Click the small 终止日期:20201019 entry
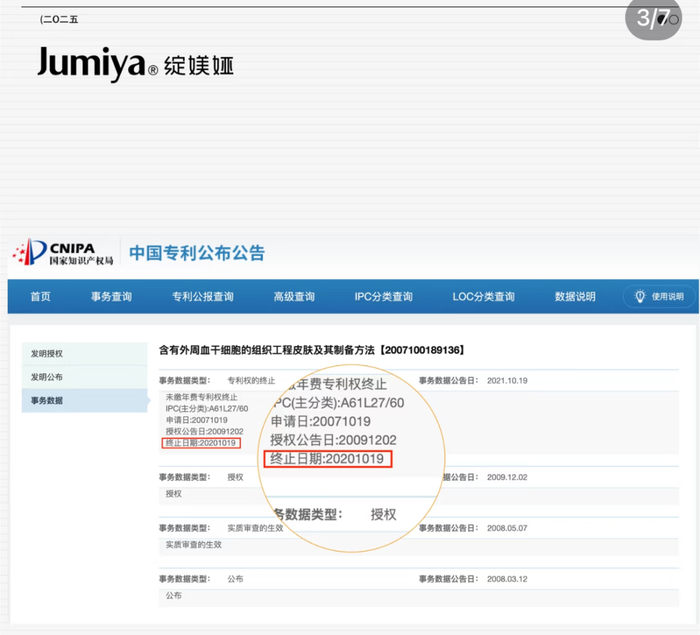Screen dimensions: 700x635 (201, 443)
